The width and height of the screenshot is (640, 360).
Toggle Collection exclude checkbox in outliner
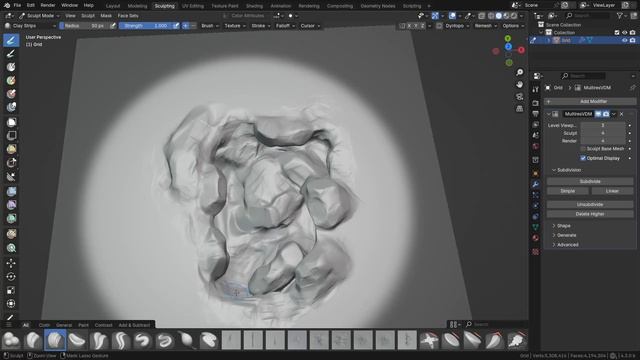pos(617,32)
